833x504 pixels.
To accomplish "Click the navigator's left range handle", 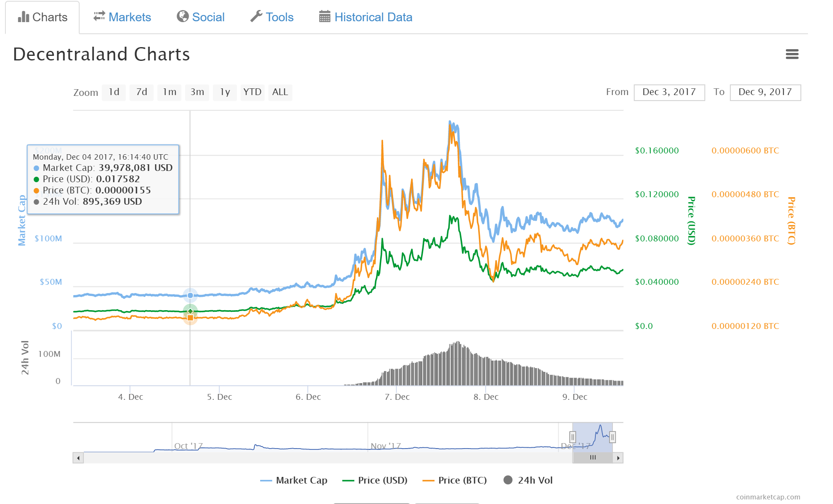I will [x=572, y=437].
